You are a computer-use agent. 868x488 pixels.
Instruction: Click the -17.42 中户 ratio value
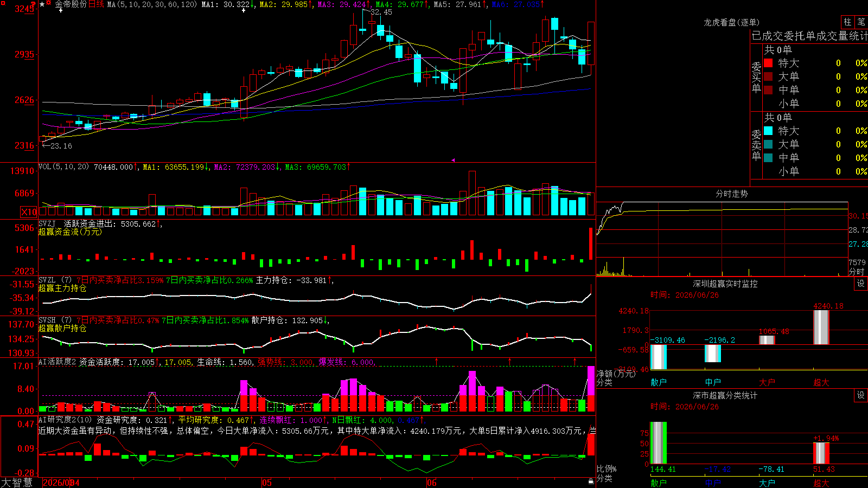717,469
